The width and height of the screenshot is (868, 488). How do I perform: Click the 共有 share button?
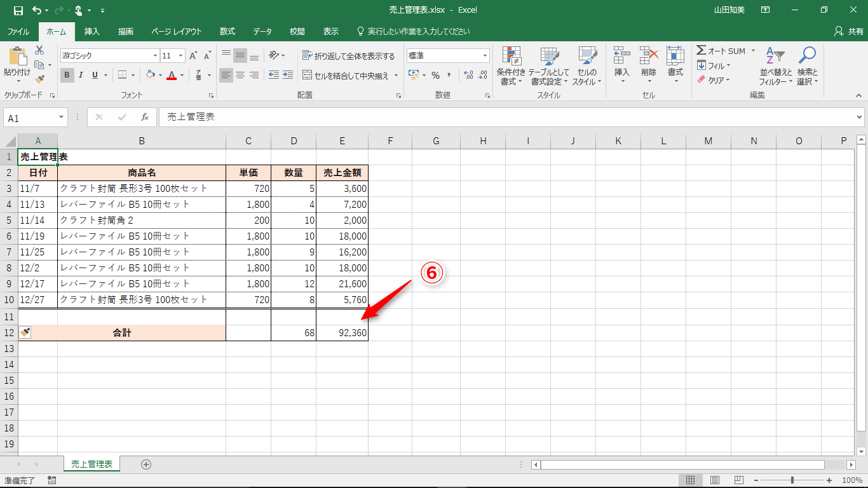(848, 31)
